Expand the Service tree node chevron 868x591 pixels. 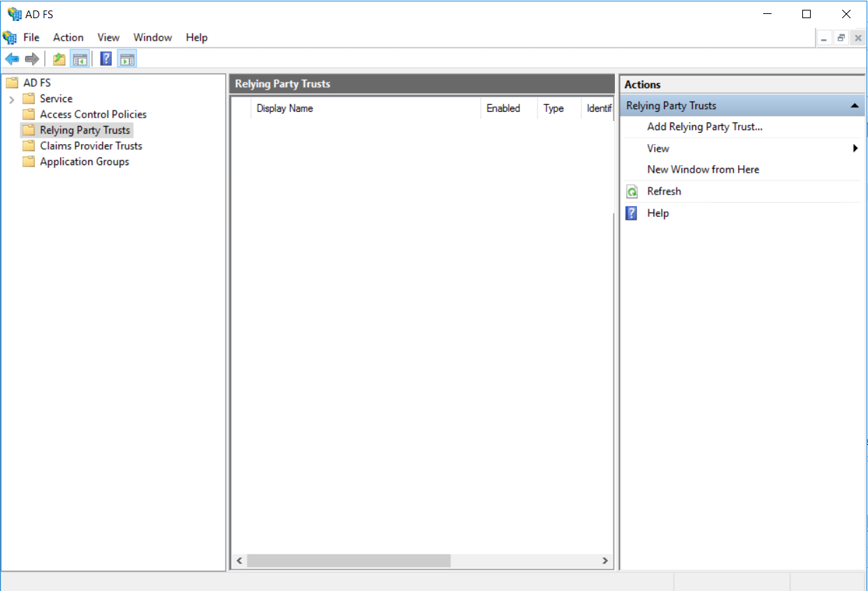(x=12, y=99)
